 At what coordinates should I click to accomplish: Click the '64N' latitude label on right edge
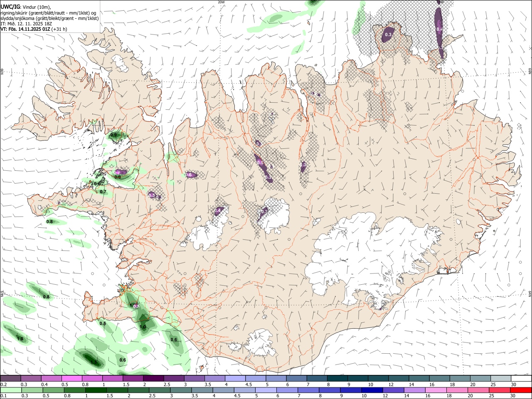click(x=530, y=293)
